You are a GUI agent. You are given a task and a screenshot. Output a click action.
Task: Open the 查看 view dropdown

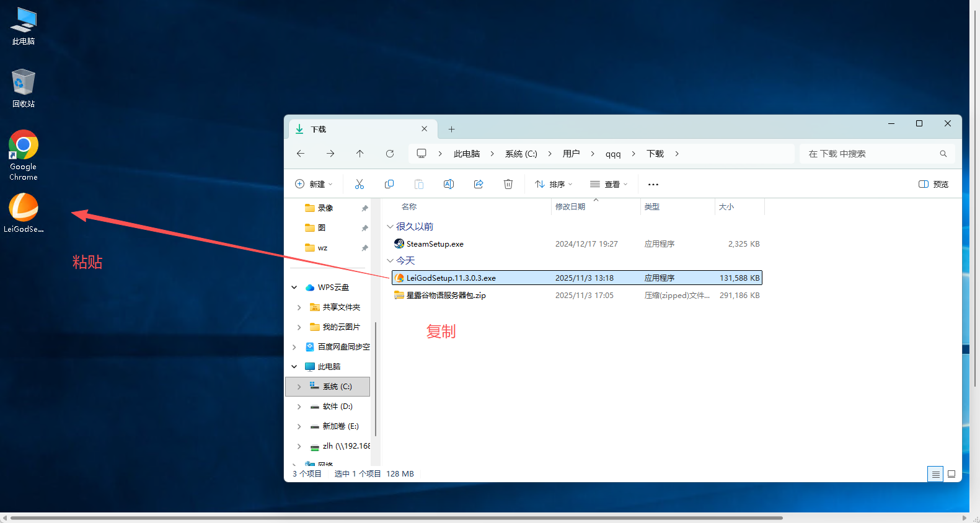[609, 184]
